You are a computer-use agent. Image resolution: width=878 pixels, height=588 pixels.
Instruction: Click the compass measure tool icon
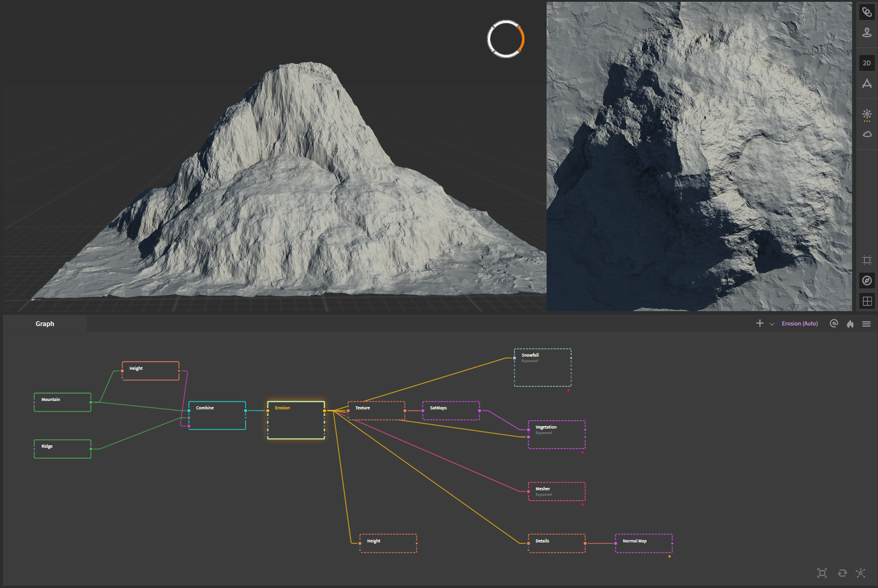[x=867, y=84]
